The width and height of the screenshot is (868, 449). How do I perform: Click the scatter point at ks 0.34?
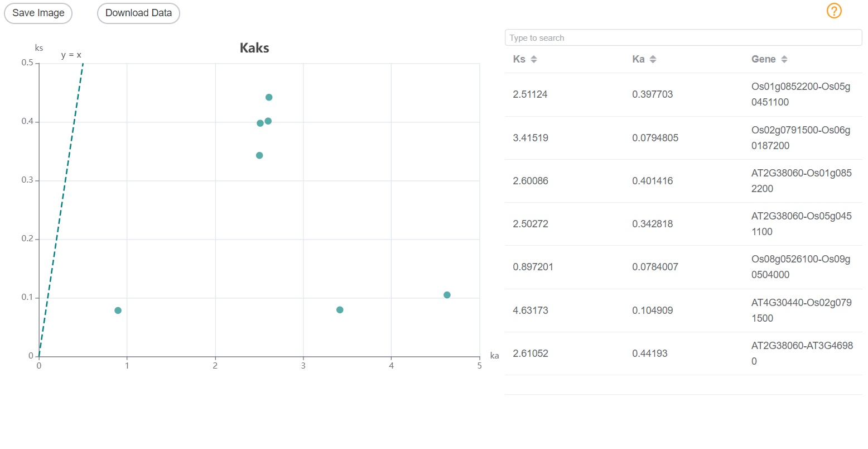(x=259, y=155)
